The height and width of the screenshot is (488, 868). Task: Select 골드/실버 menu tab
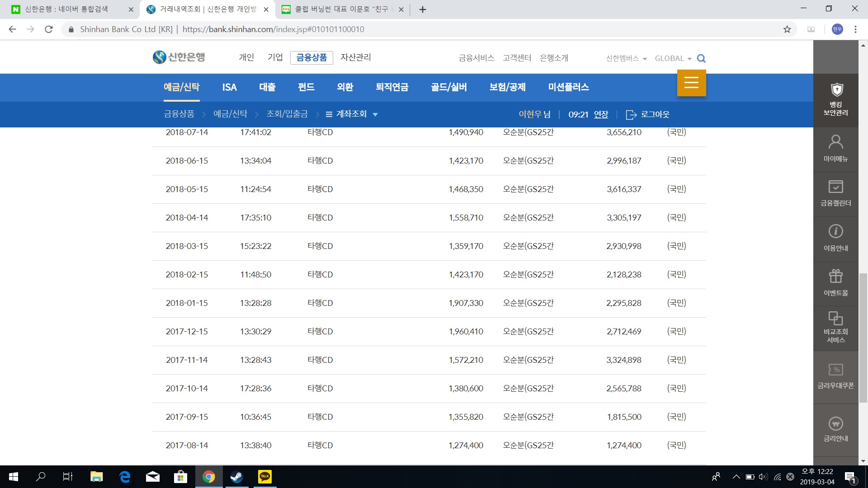pos(449,87)
